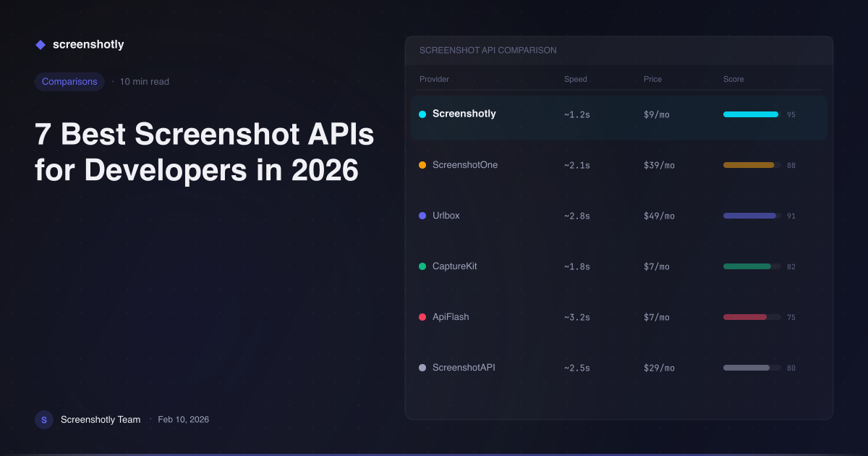
Task: Sort the table by the Score column
Action: [733, 79]
